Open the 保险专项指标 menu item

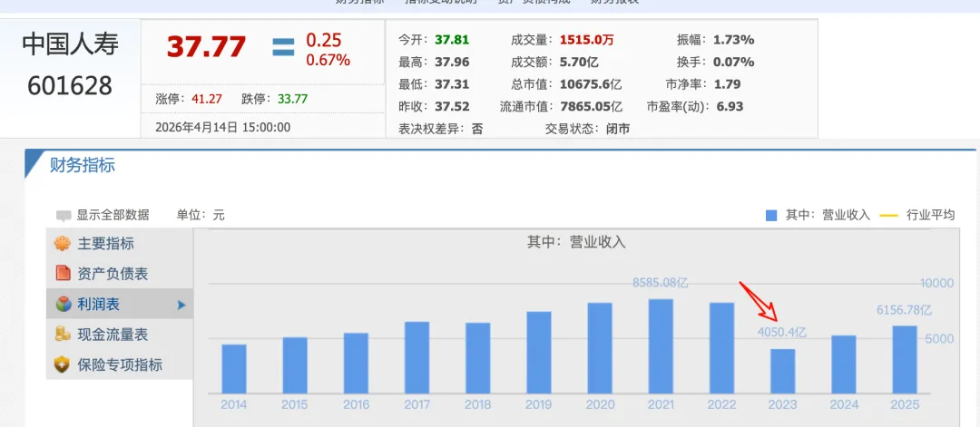[120, 364]
